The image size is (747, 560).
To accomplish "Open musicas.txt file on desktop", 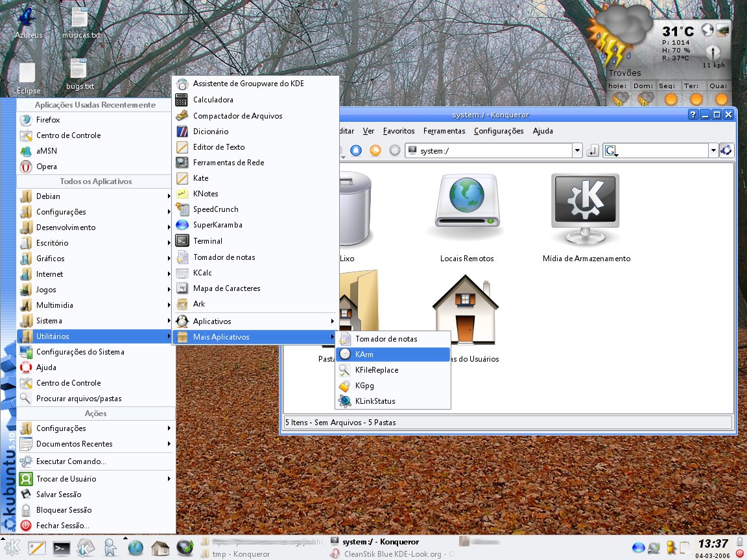I will [x=80, y=23].
